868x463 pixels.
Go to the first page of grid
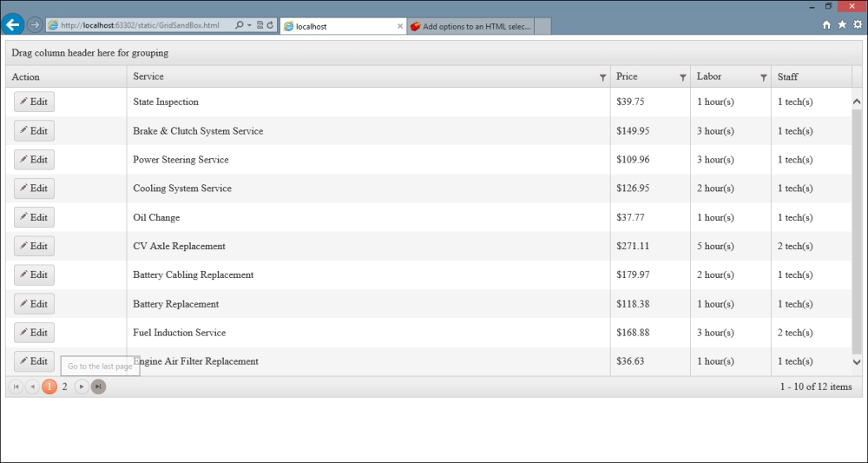(16, 387)
